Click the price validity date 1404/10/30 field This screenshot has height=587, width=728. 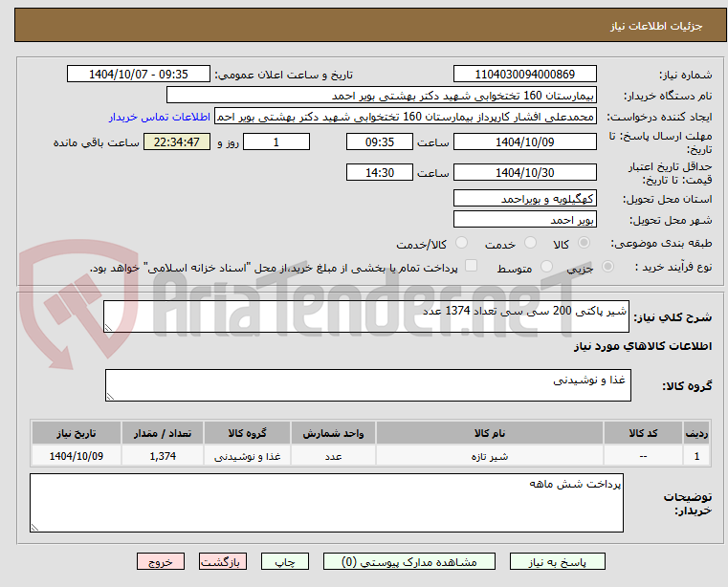524,173
